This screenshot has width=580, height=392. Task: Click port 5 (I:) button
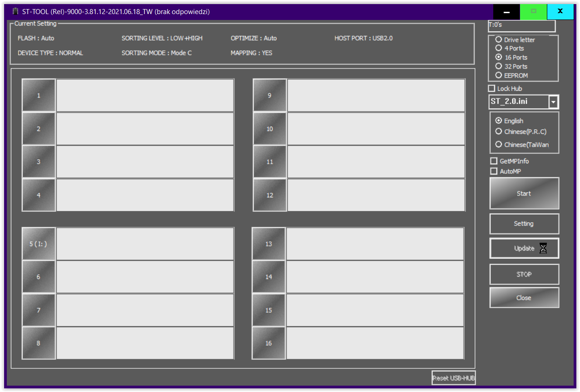pyautogui.click(x=39, y=244)
